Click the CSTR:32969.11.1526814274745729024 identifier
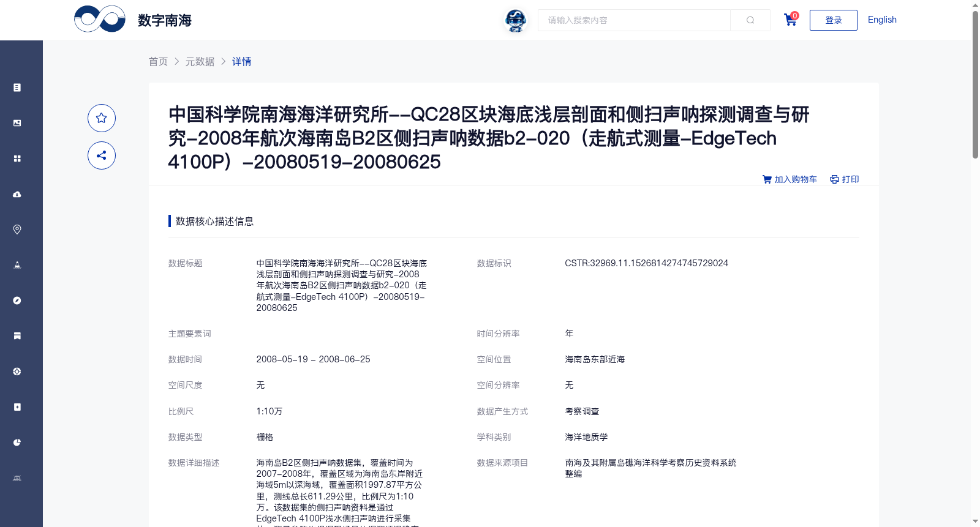 pos(646,263)
